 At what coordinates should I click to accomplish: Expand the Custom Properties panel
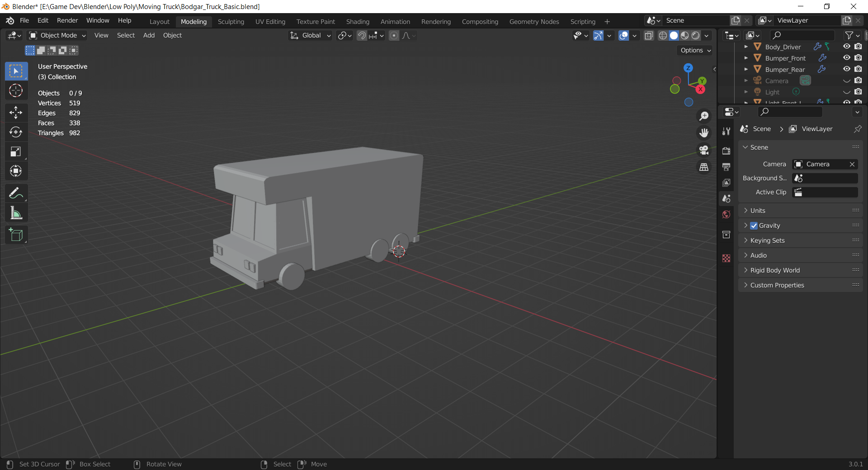(x=801, y=285)
